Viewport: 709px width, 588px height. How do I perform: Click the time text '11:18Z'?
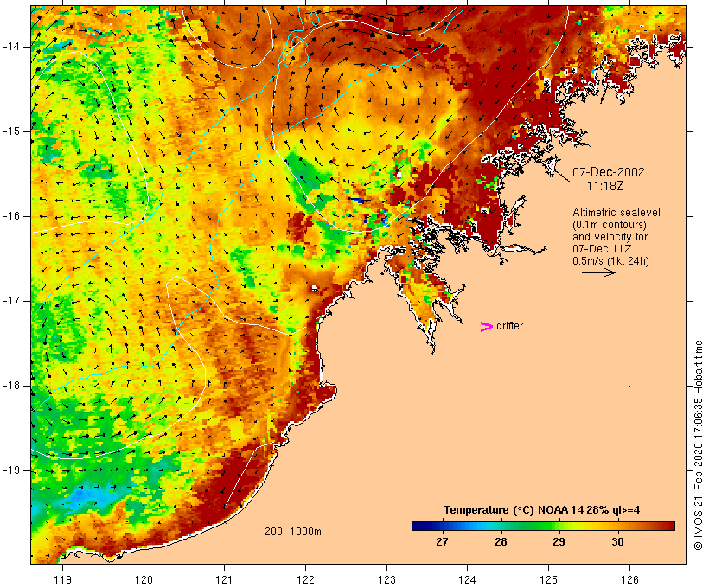click(x=605, y=186)
